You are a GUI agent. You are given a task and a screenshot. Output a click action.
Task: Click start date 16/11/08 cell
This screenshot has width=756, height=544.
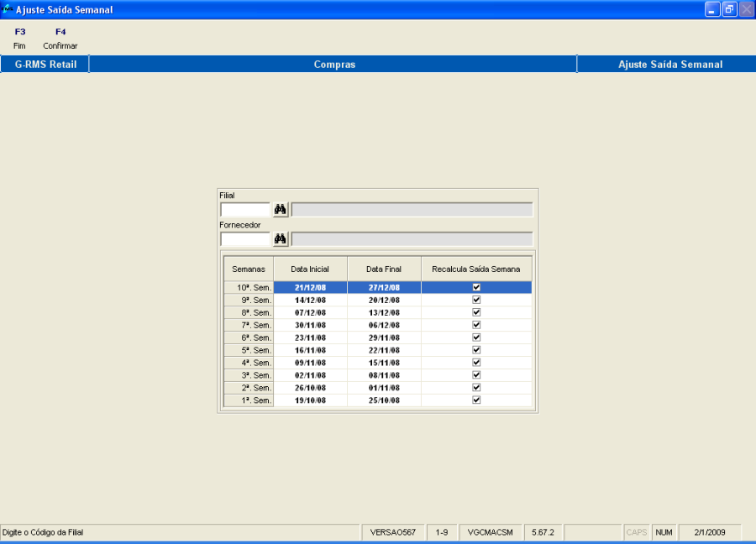(311, 350)
